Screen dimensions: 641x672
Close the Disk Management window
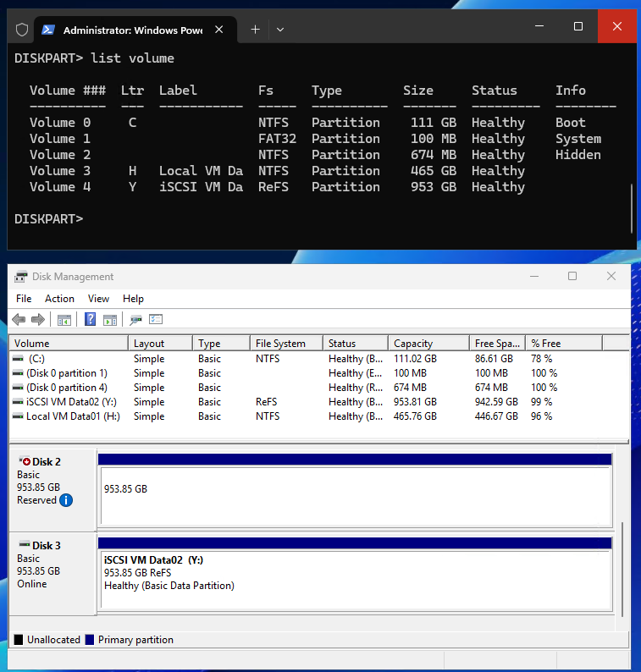[611, 276]
